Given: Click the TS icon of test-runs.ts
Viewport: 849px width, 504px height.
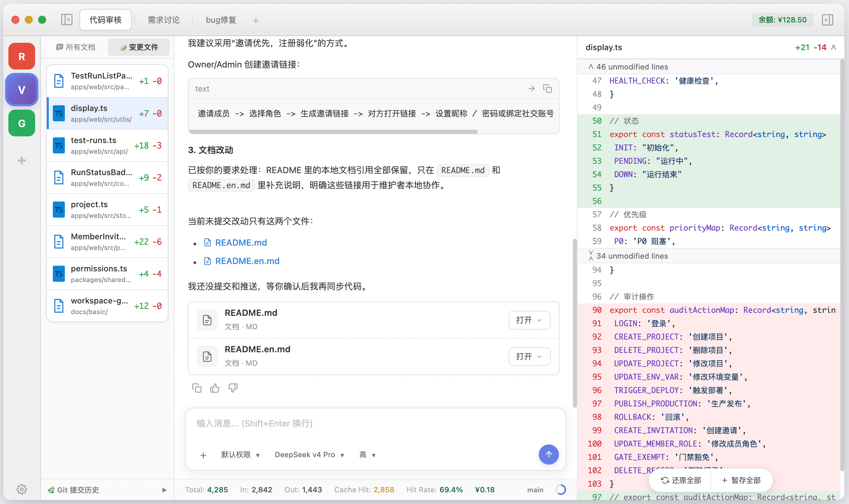Looking at the screenshot, I should point(59,145).
